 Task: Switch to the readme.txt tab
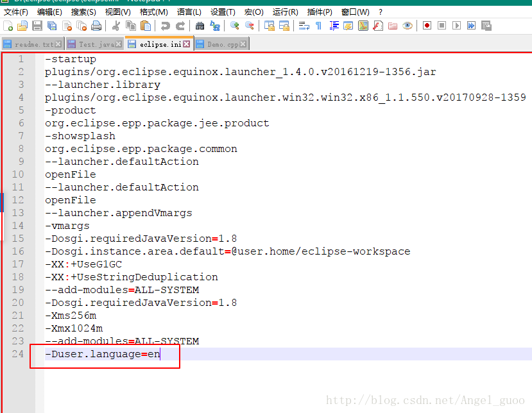(x=33, y=44)
